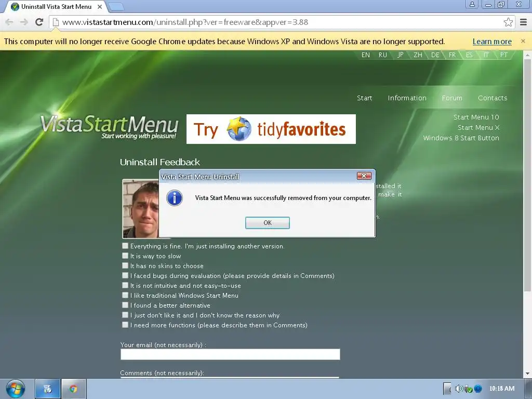
Task: Click the info icon in the uninstall dialog
Action: click(x=175, y=198)
